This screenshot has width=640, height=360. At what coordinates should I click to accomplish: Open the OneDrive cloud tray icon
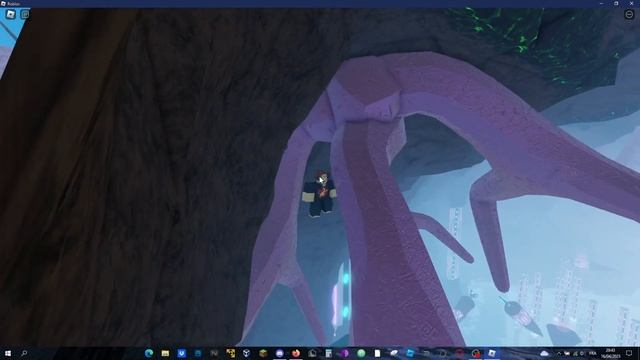pos(544,353)
